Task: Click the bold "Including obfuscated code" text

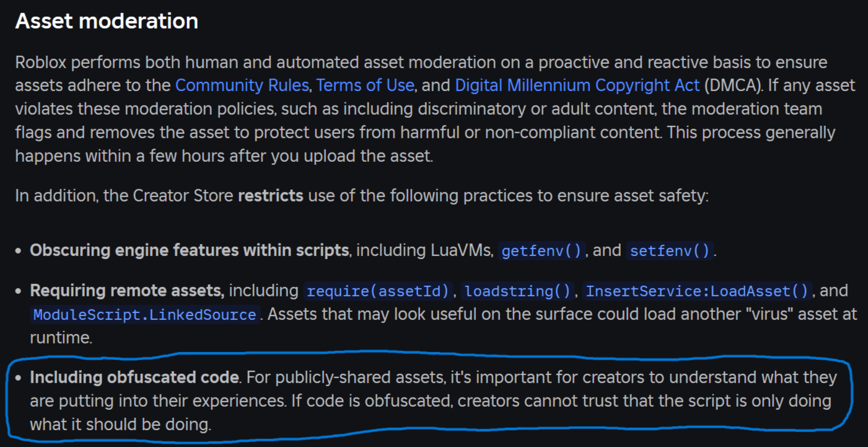Action: 134,378
